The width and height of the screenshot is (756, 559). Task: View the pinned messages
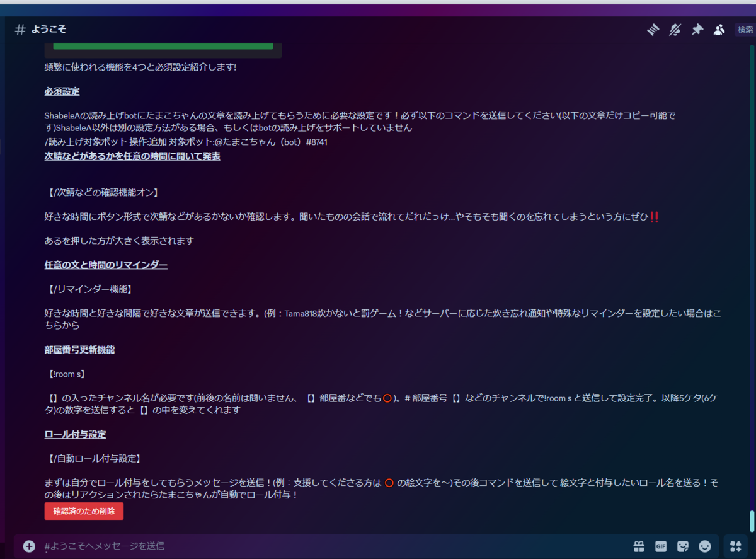(697, 29)
